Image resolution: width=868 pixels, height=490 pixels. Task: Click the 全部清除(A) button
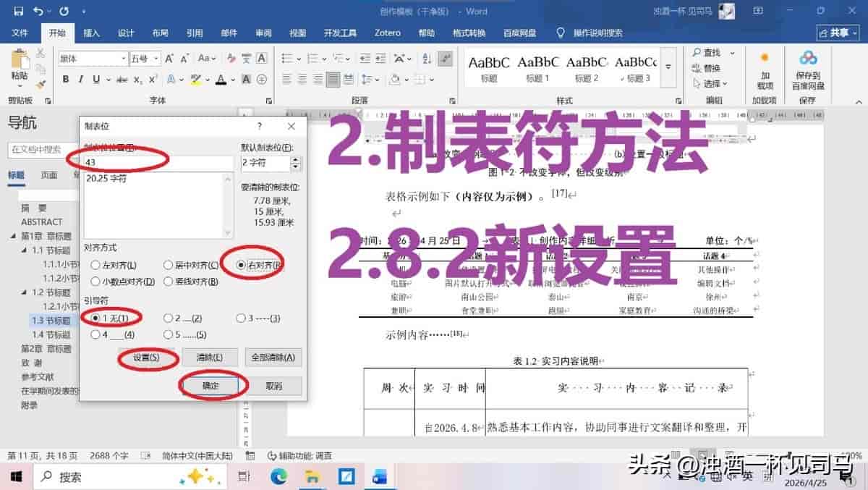[273, 358]
